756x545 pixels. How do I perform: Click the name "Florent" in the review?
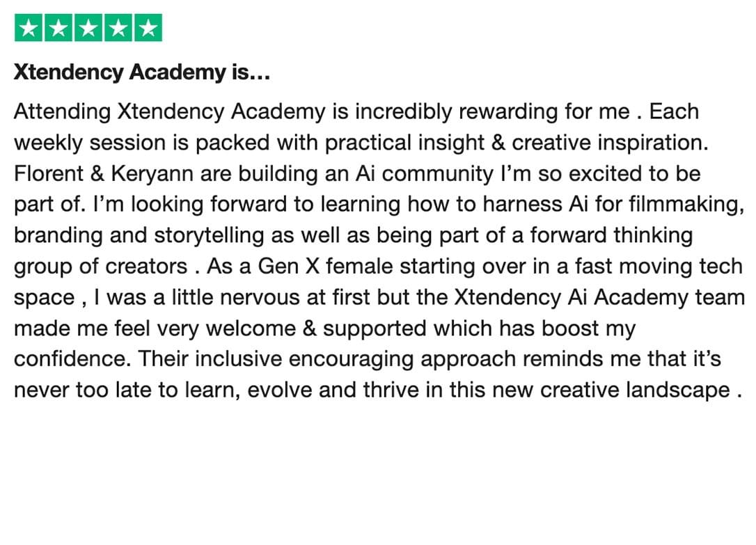[x=49, y=173]
